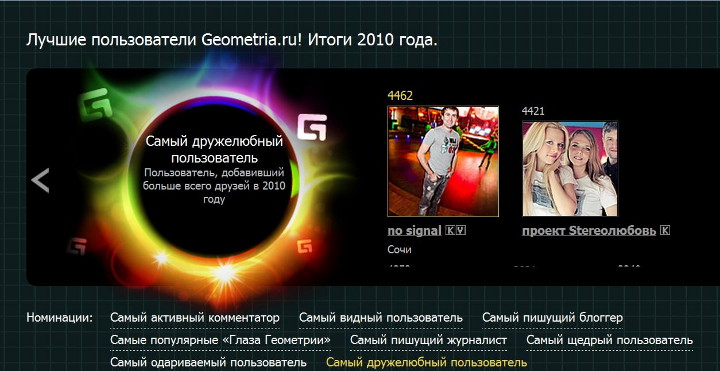Click the city label Сочи
The height and width of the screenshot is (371, 720).
[399, 250]
